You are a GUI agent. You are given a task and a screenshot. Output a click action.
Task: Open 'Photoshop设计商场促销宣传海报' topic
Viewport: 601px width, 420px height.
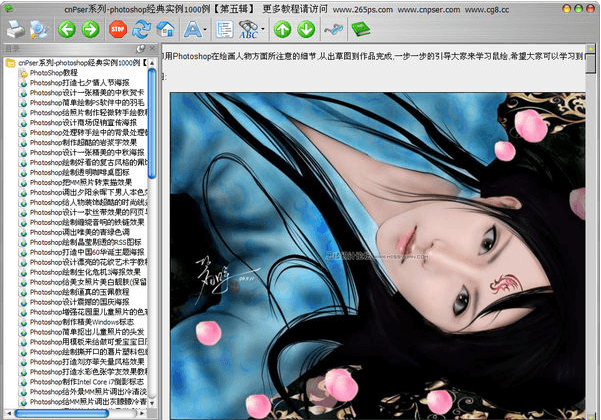pyautogui.click(x=83, y=123)
